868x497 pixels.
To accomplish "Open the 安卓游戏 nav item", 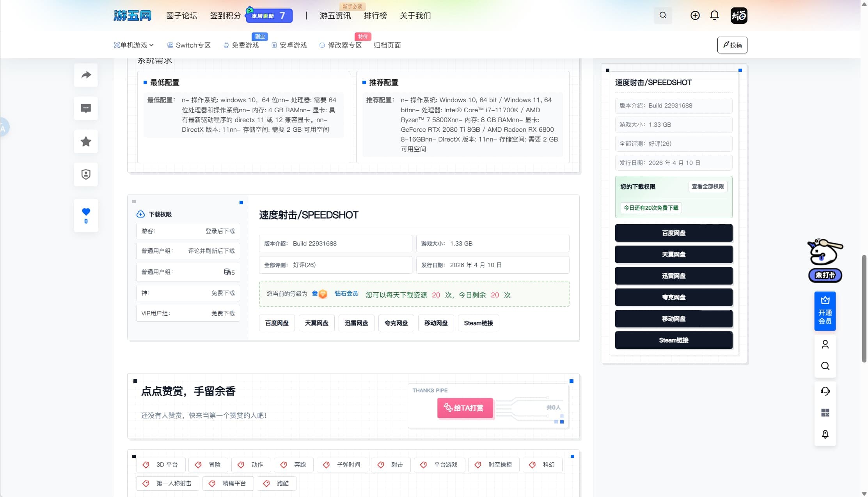I will tap(289, 45).
